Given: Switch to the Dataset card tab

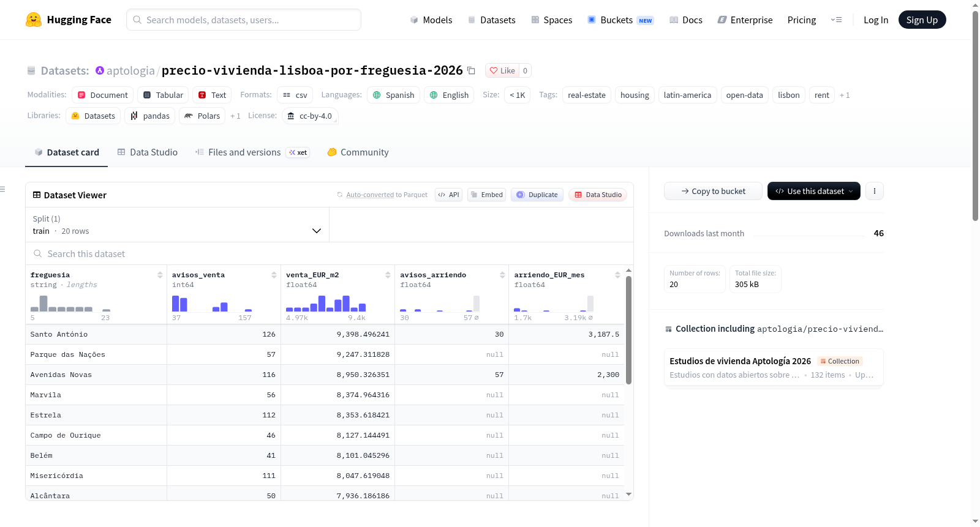Looking at the screenshot, I should [66, 152].
